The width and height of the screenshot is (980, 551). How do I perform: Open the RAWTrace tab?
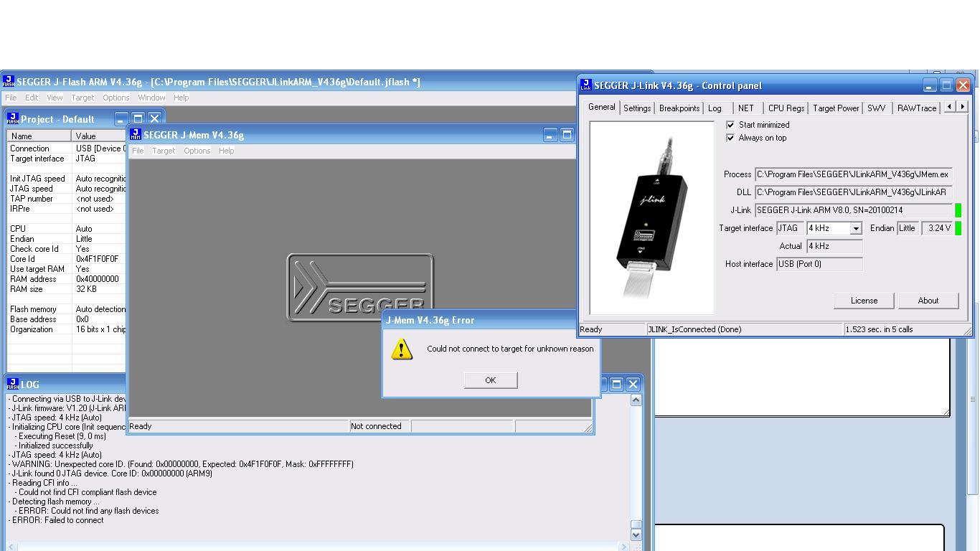tap(917, 108)
